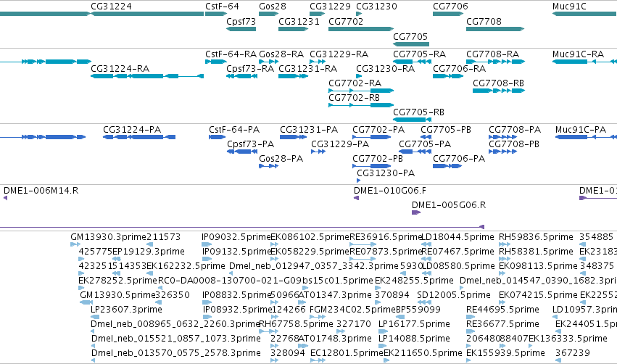Click the CG7705 gene label

(x=410, y=36)
